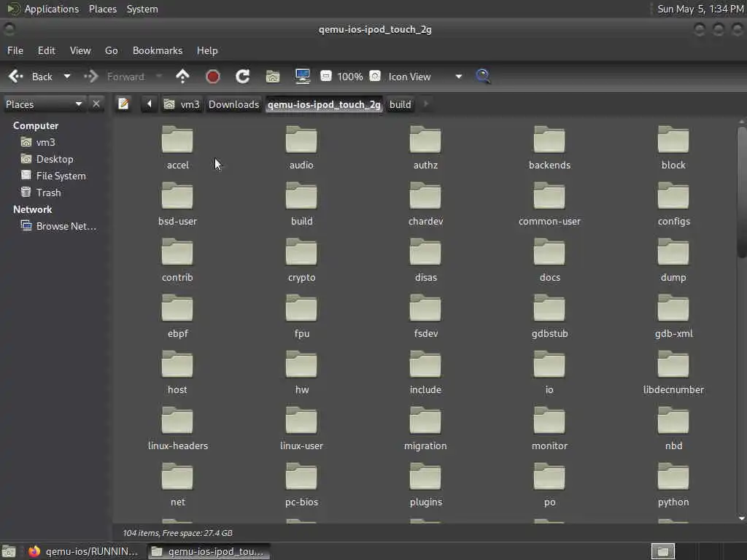Go up to the parent folder
This screenshot has width=747, height=560.
[182, 76]
